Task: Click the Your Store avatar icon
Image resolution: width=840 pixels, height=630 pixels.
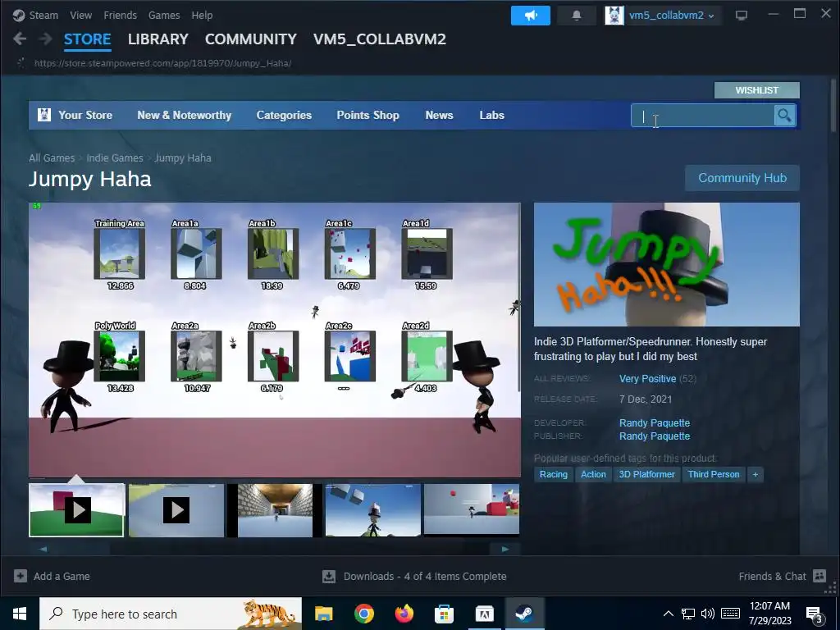Action: (x=44, y=115)
